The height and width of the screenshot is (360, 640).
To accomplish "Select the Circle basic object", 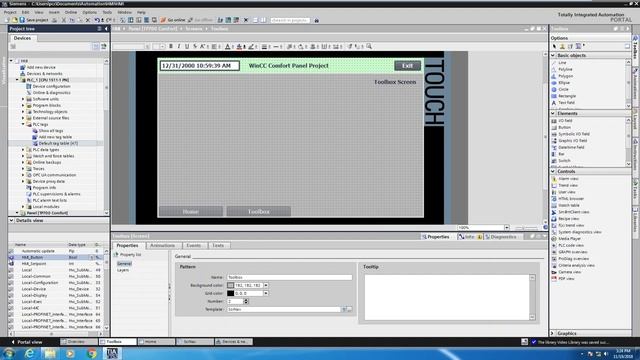I will [x=563, y=89].
